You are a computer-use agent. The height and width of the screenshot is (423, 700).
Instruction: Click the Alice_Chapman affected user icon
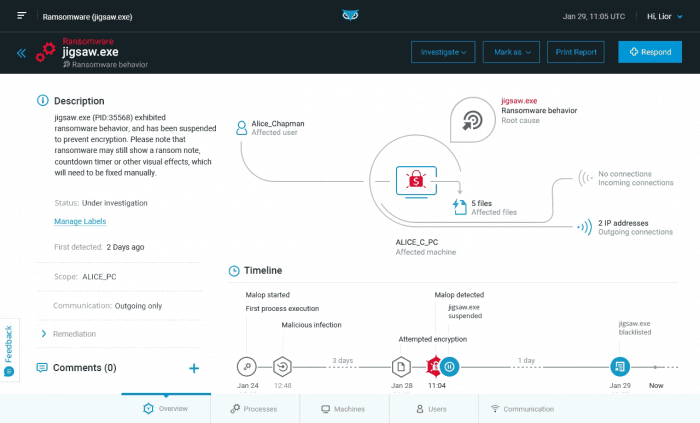pyautogui.click(x=241, y=127)
